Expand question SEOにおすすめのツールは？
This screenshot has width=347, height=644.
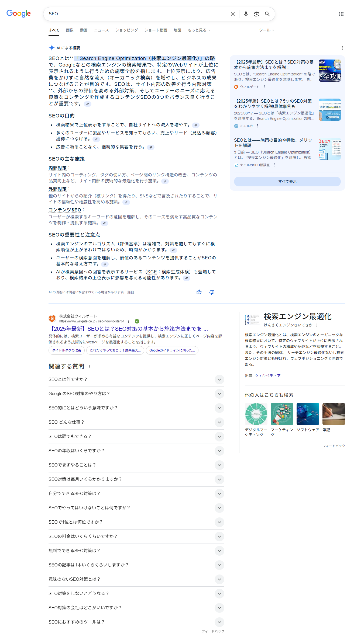[136, 622]
